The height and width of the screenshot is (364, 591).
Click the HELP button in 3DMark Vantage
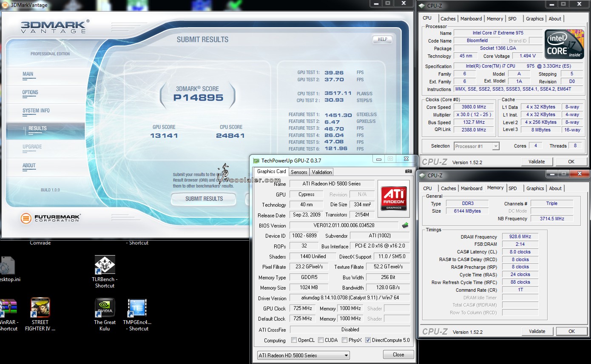[382, 40]
